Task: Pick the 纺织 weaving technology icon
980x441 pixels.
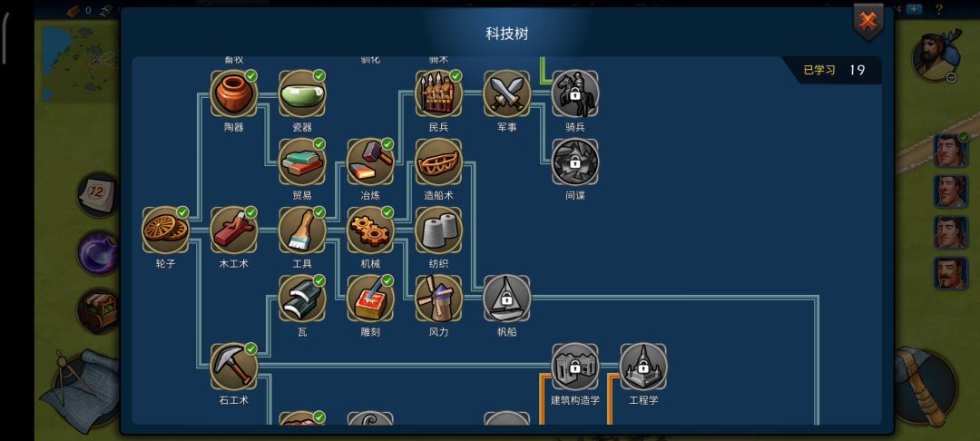Action: [x=439, y=230]
